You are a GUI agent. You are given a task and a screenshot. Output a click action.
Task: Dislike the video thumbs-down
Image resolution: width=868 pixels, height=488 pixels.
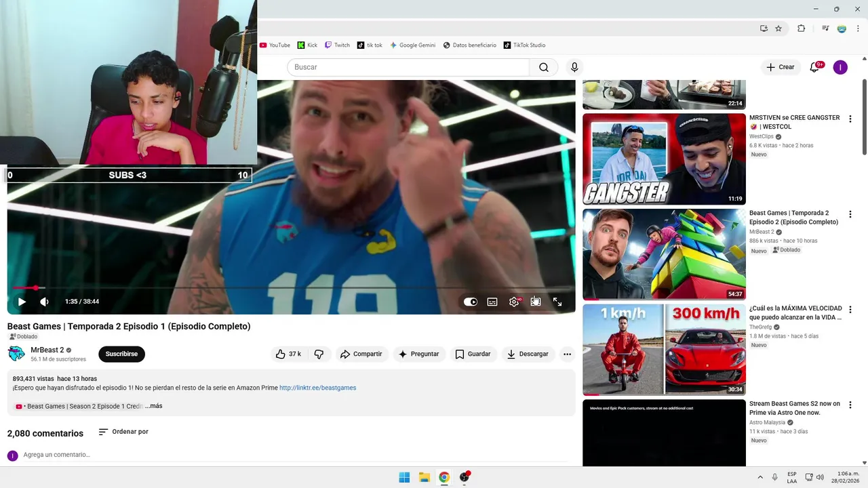(319, 354)
